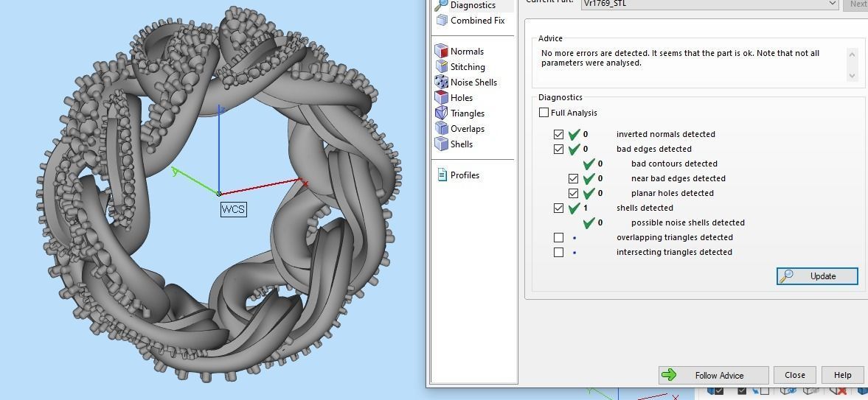868x400 pixels.
Task: Toggle planar holes detection checkbox
Action: (573, 193)
